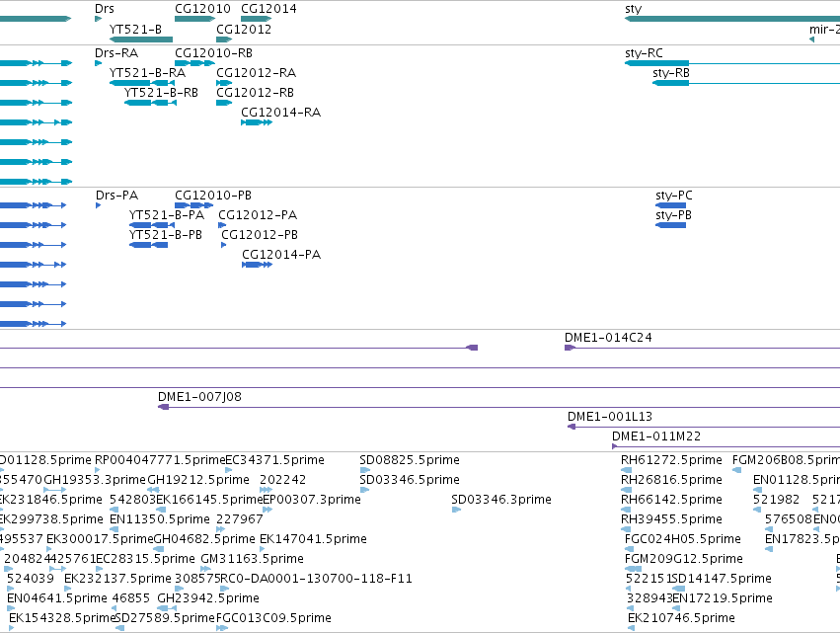Select the 202242 feature label

pyautogui.click(x=283, y=480)
